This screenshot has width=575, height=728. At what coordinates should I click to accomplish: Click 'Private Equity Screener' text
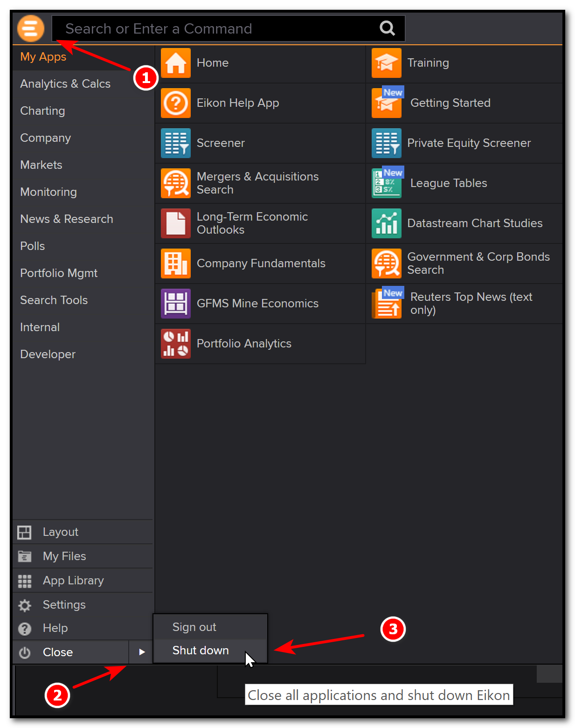coord(469,143)
